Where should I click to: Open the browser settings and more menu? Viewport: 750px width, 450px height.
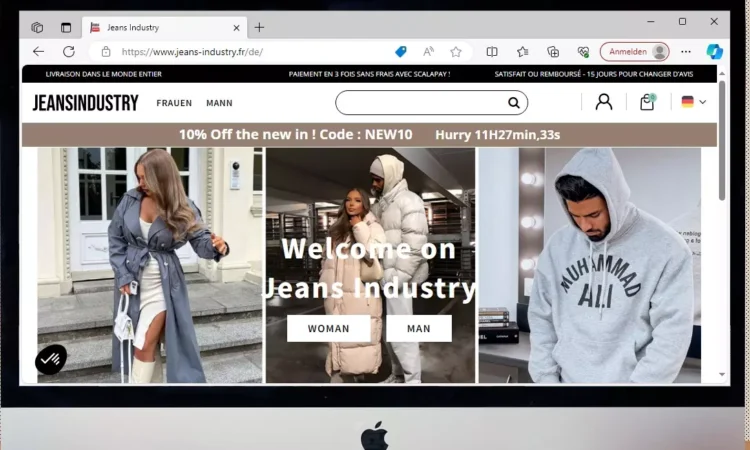pyautogui.click(x=686, y=52)
